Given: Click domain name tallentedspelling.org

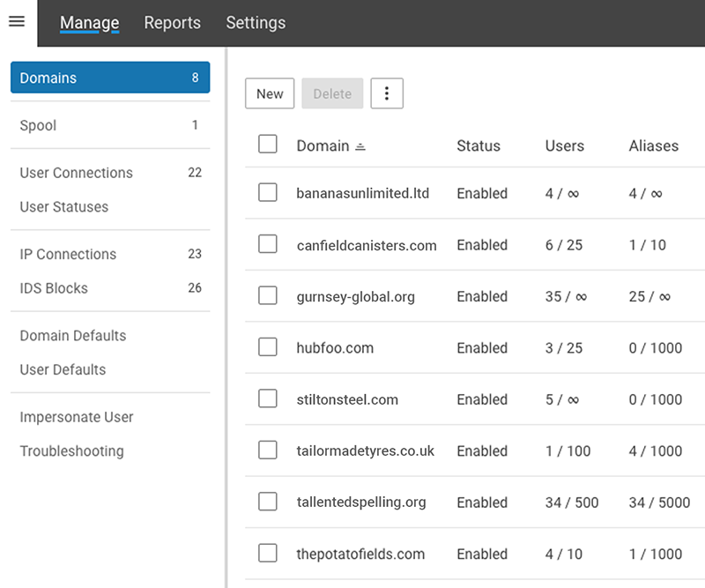Looking at the screenshot, I should [361, 502].
